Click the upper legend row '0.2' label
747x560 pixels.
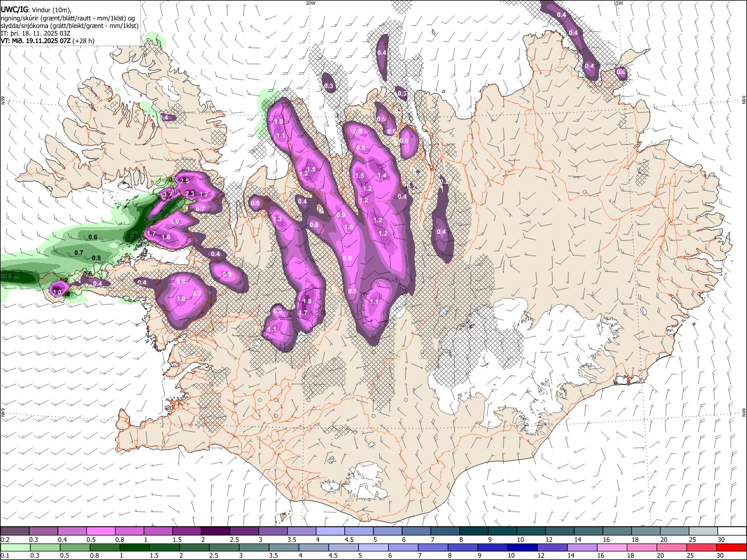(x=4, y=540)
